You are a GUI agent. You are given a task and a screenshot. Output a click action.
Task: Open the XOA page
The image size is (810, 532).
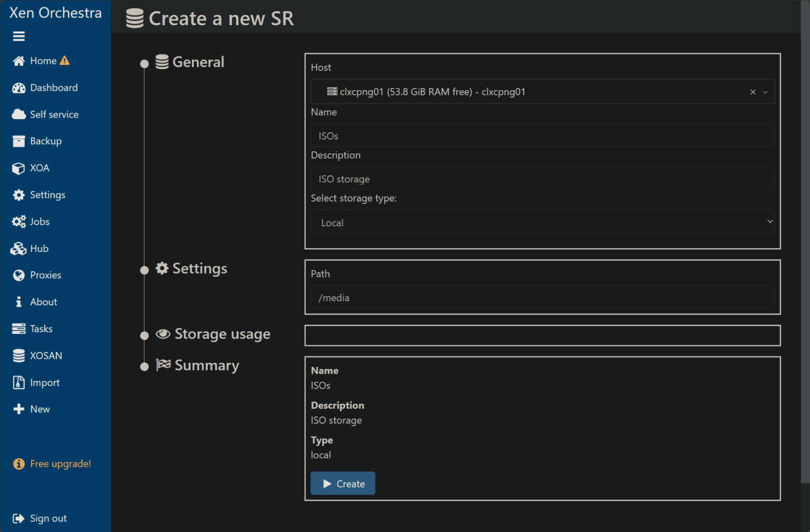tap(40, 168)
